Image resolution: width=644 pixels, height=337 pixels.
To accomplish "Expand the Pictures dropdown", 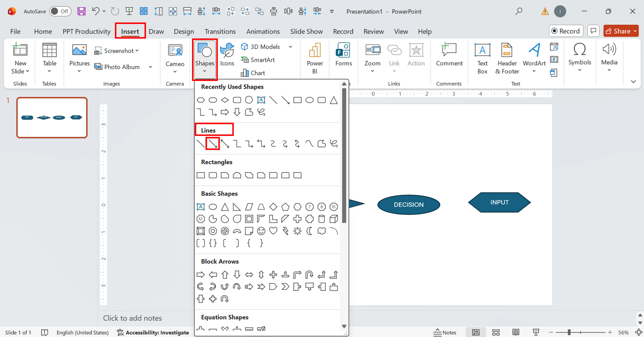I will click(79, 71).
